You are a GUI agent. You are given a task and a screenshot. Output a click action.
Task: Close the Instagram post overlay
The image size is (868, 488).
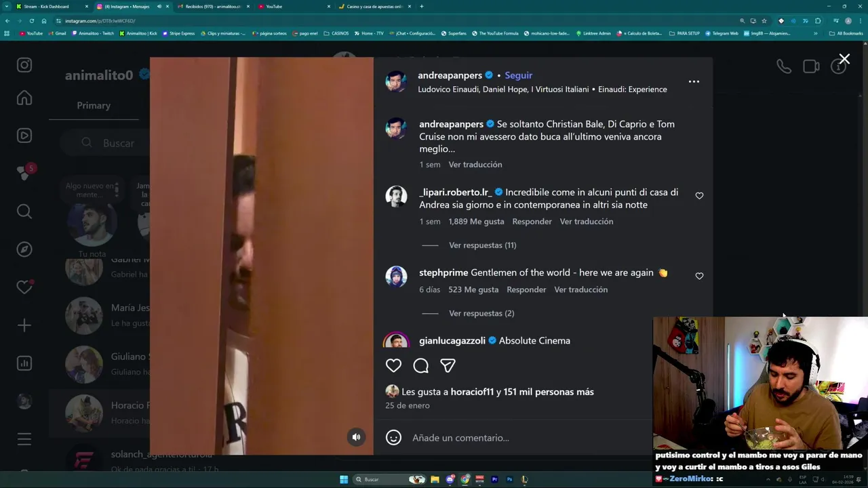coord(844,60)
